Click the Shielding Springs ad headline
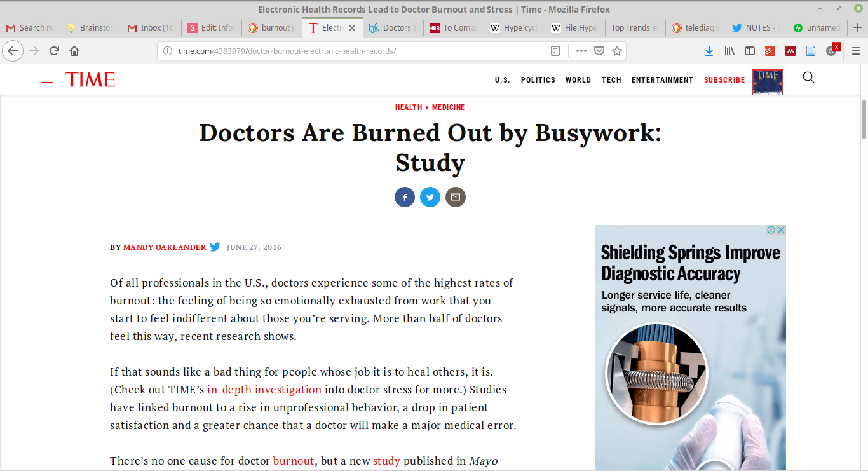This screenshot has width=868, height=471. pos(691,263)
